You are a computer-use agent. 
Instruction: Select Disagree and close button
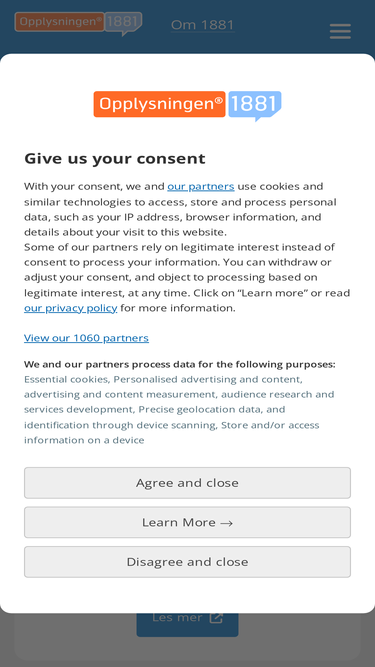[188, 562]
